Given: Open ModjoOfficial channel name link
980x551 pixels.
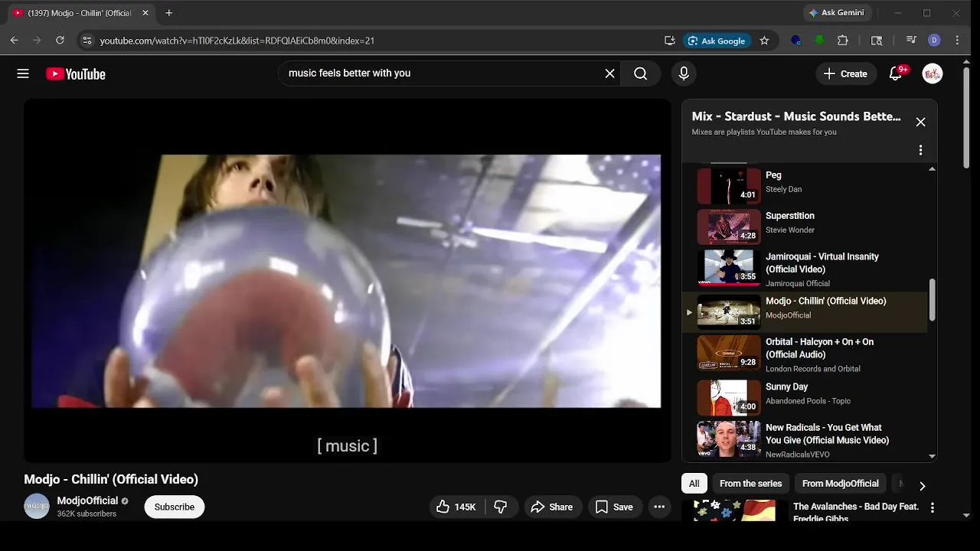Looking at the screenshot, I should coord(87,500).
